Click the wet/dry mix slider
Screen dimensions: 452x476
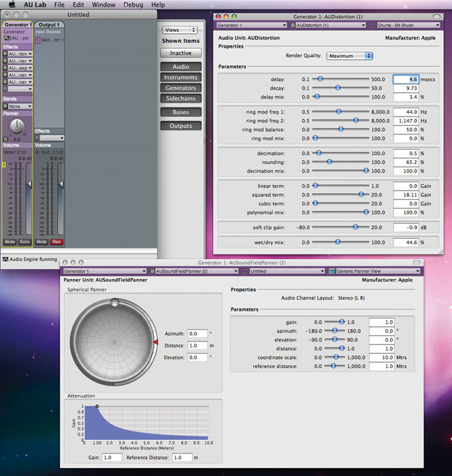pos(340,242)
